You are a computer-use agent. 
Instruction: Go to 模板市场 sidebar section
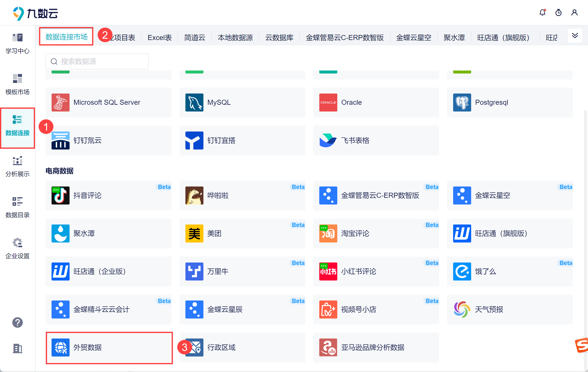click(18, 84)
